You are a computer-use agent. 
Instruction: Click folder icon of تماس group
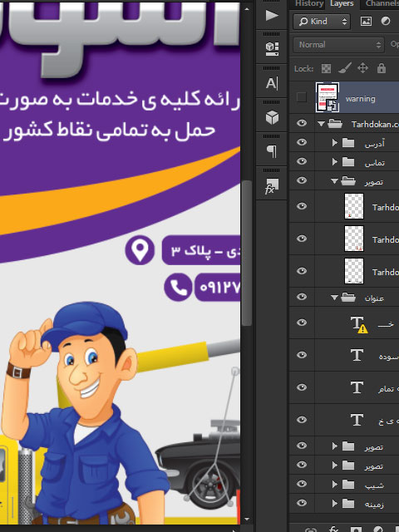tap(348, 162)
